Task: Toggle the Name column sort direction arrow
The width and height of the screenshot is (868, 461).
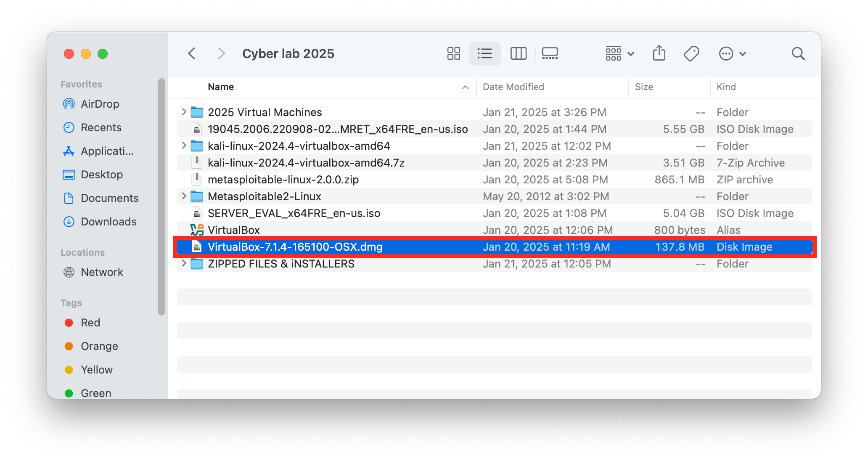Action: [x=465, y=87]
